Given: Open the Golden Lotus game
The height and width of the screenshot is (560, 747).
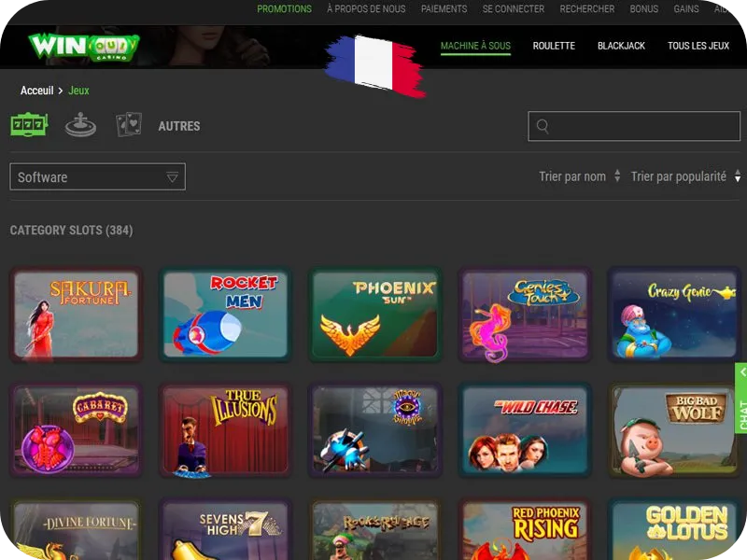Looking at the screenshot, I should click(x=674, y=529).
